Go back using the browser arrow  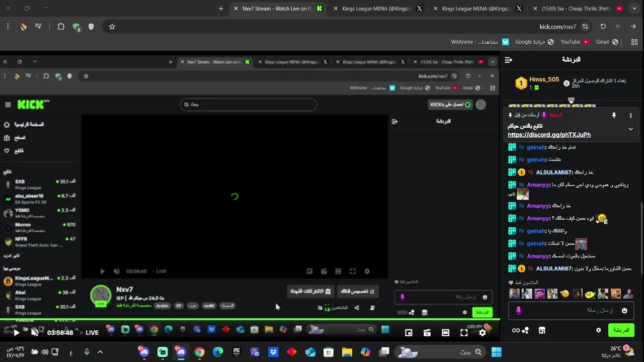pos(633,27)
